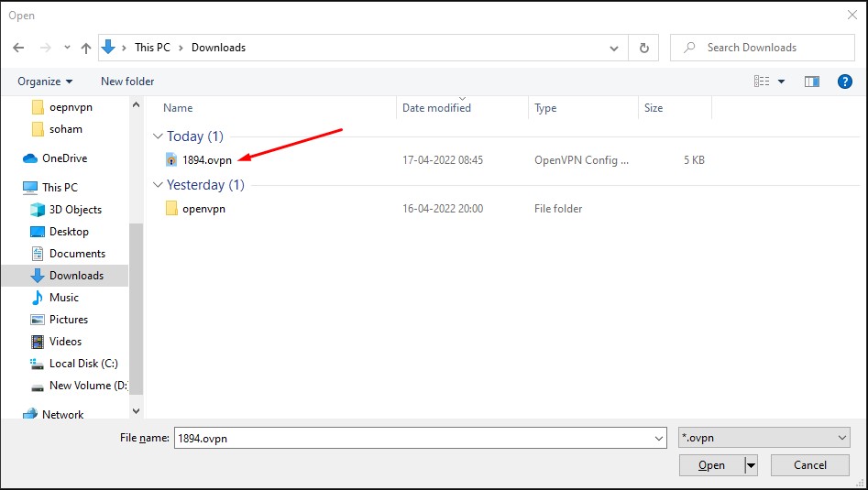Viewport: 868px width, 490px height.
Task: Collapse the Today group
Action: click(158, 136)
